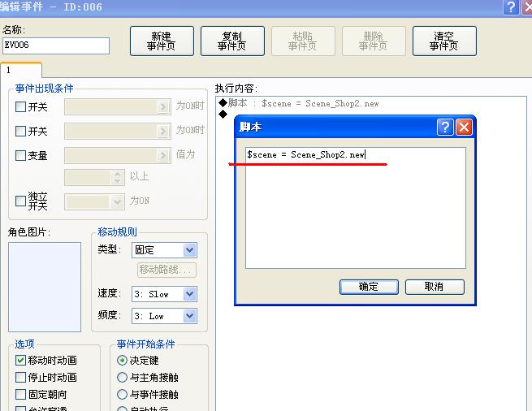Open the first 开关 selector arrow
The height and width of the screenshot is (411, 532).
point(163,107)
